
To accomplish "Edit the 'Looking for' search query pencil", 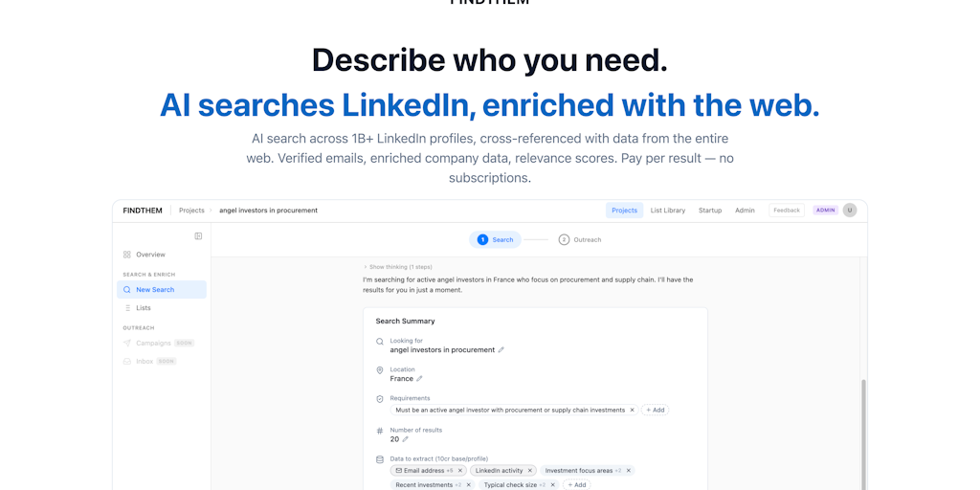I will point(501,350).
